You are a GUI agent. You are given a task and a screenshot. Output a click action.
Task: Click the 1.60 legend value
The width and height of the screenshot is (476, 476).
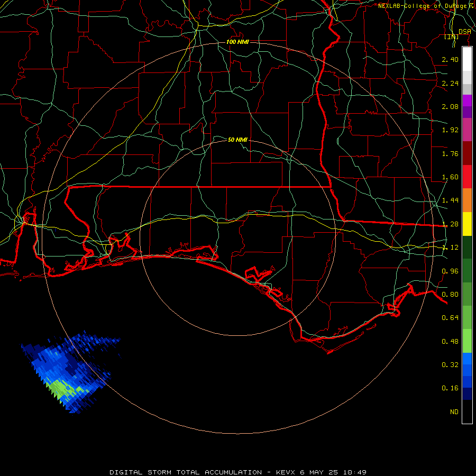(450, 177)
